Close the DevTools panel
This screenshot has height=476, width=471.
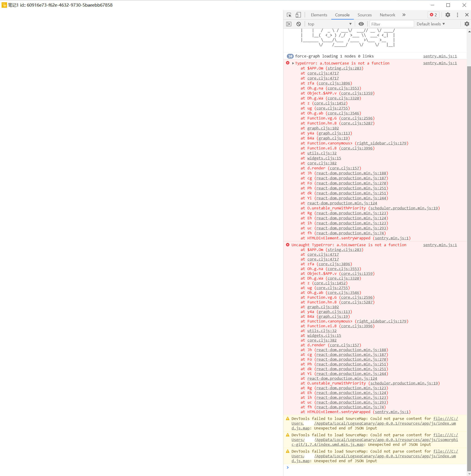[x=466, y=15]
